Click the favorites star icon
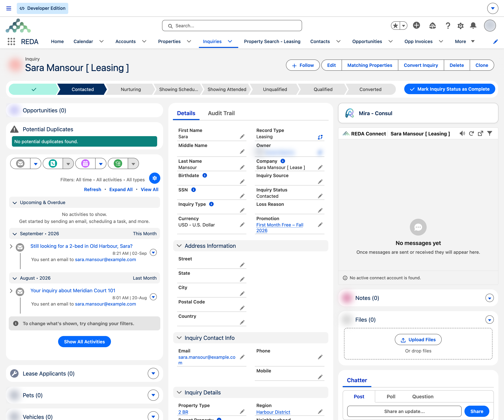The image size is (504, 420). tap(395, 25)
